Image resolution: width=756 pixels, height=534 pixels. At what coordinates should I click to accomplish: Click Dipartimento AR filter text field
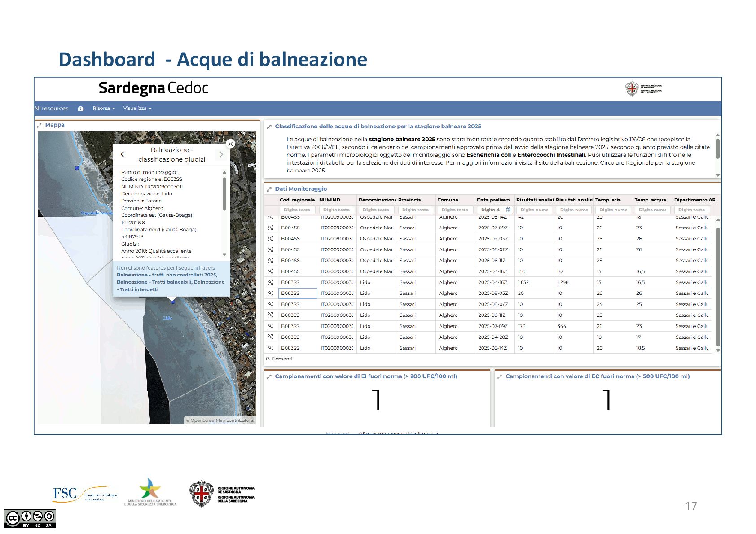[692, 210]
